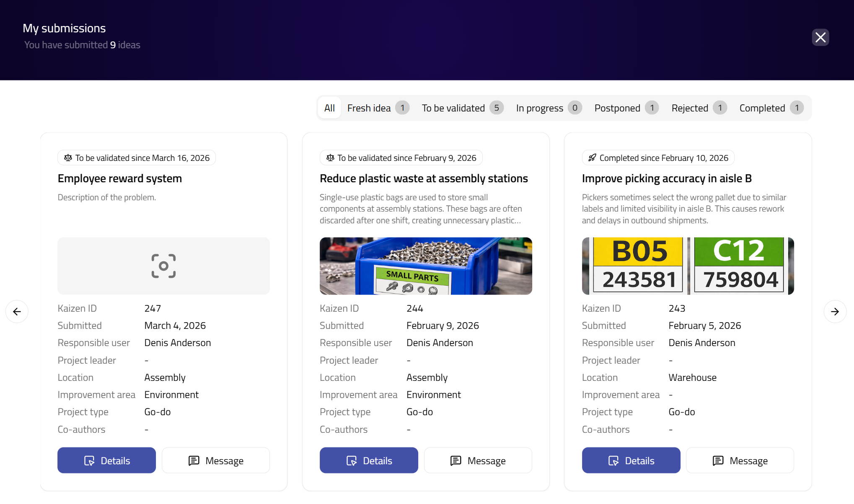Click image placeholder icon on Employee reward card

tap(163, 266)
